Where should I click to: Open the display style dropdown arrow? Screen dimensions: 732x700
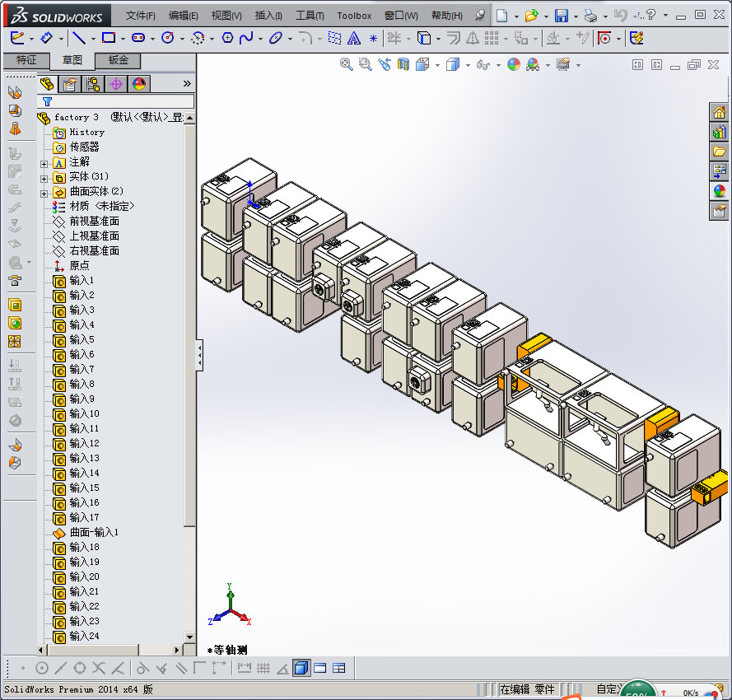(468, 64)
